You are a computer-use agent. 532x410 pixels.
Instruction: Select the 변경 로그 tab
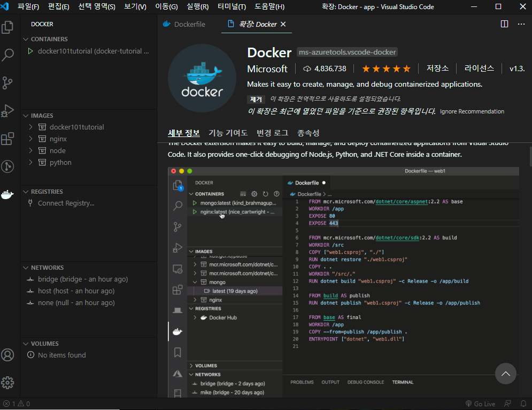coord(273,133)
